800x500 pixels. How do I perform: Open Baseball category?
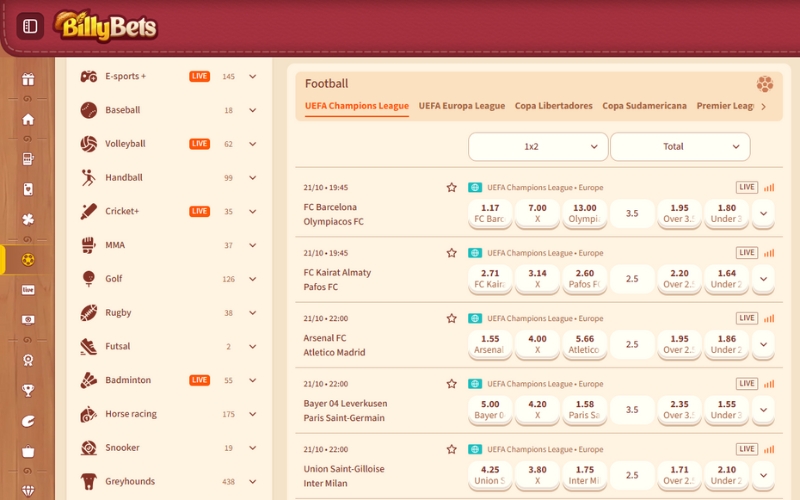(169, 110)
